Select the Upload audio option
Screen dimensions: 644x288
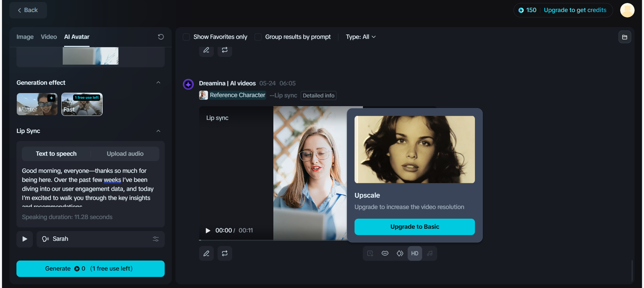tap(125, 154)
